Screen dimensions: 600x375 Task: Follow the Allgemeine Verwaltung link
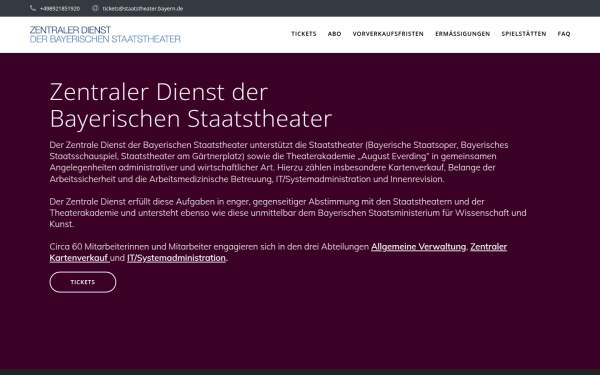419,247
